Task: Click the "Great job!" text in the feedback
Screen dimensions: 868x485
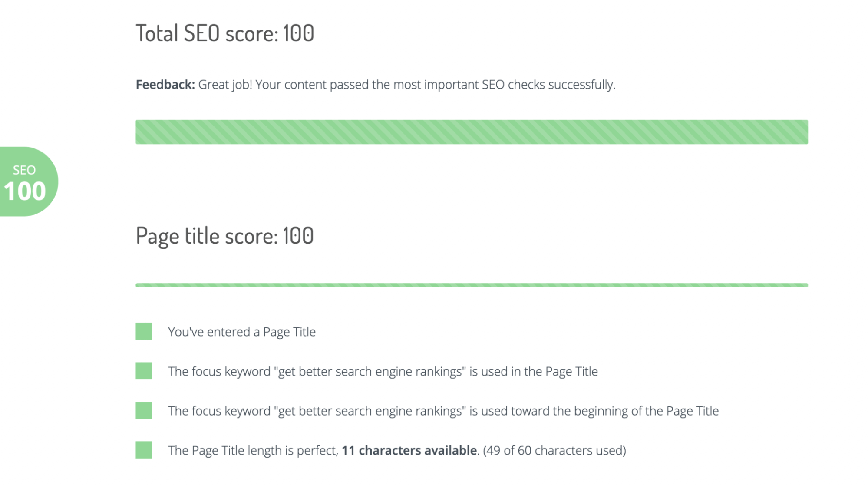Action: 225,85
